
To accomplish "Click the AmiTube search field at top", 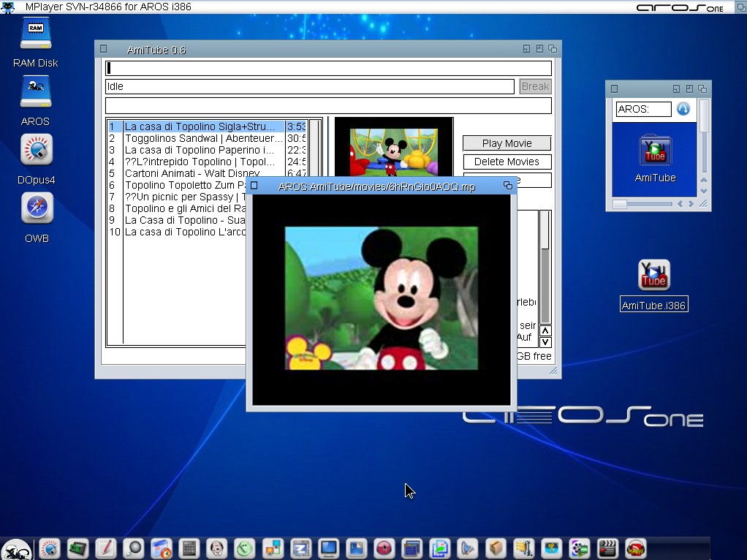I will pos(328,69).
